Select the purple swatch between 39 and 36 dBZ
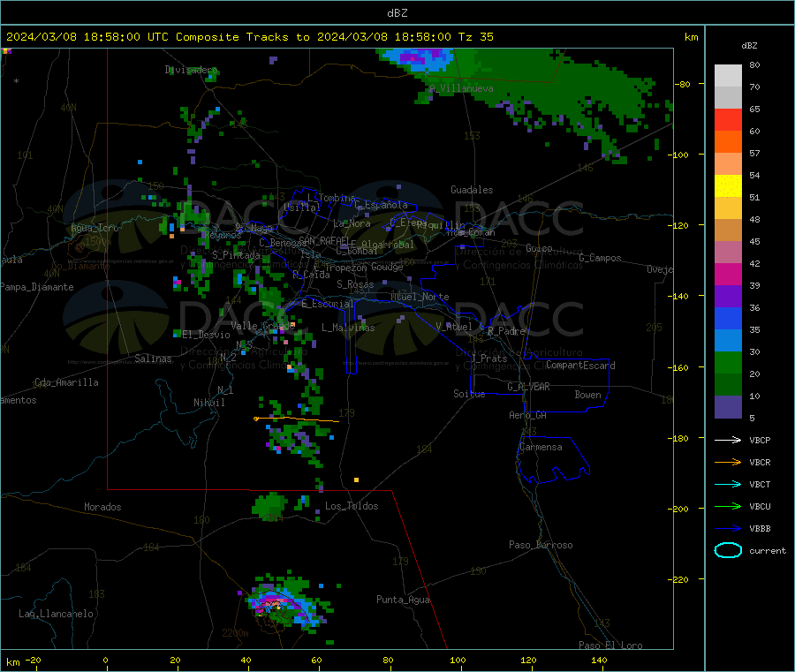The height and width of the screenshot is (672, 795). click(728, 297)
